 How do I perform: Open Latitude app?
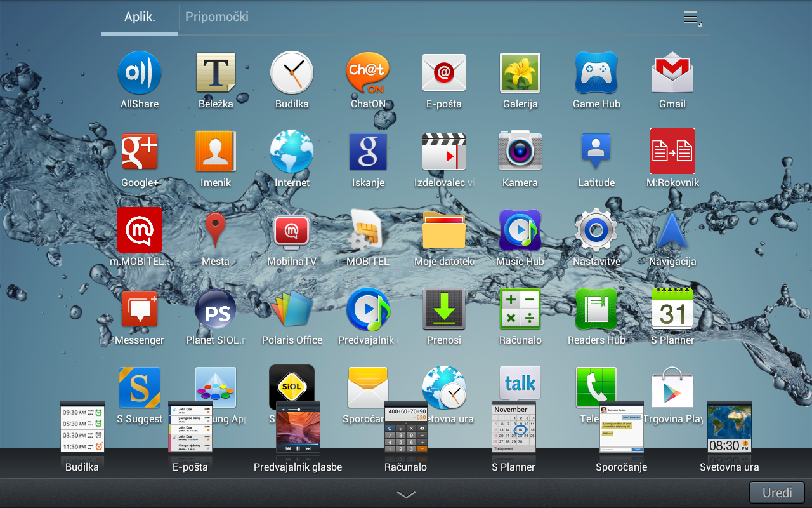[596, 152]
